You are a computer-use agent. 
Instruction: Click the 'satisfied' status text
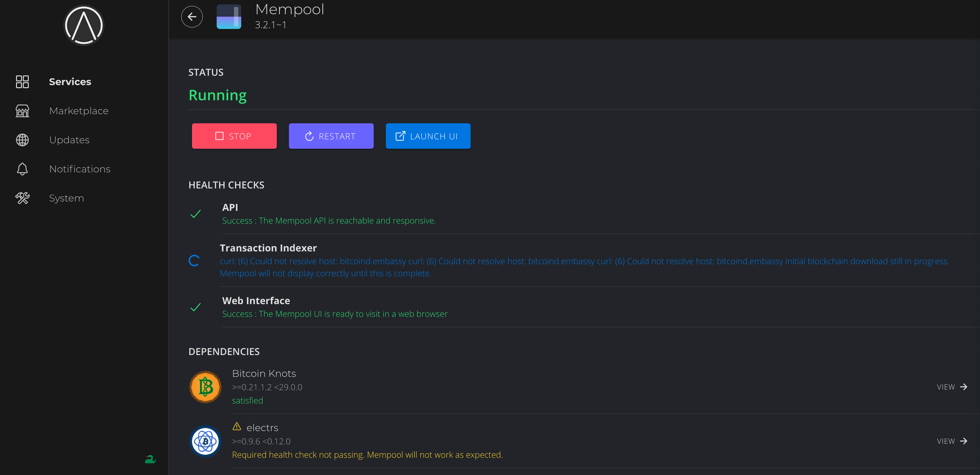tap(247, 401)
